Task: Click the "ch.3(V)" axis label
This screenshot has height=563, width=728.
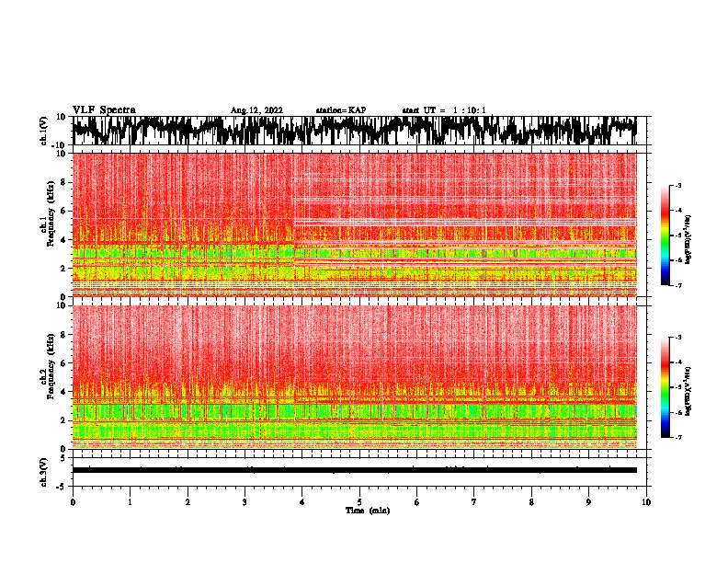Action: [x=44, y=473]
